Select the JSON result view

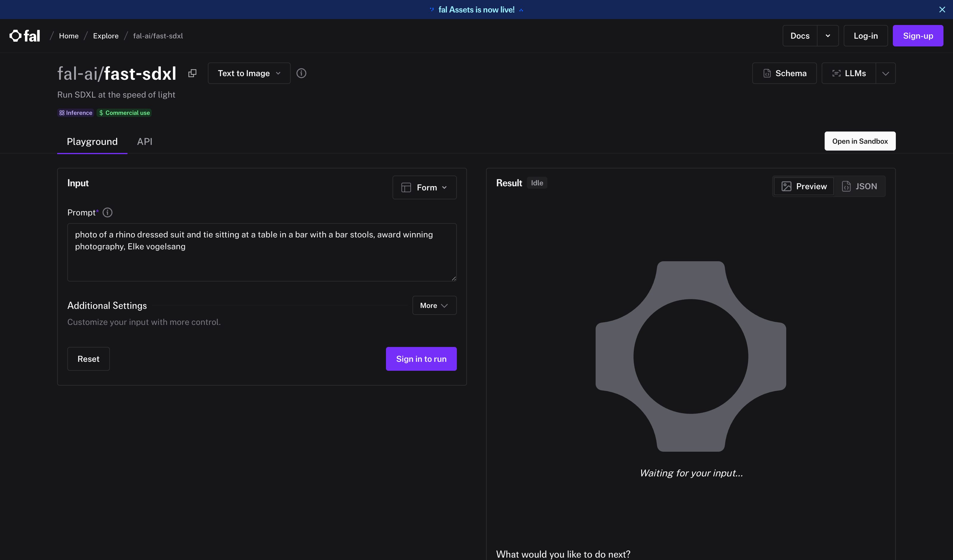[859, 186]
